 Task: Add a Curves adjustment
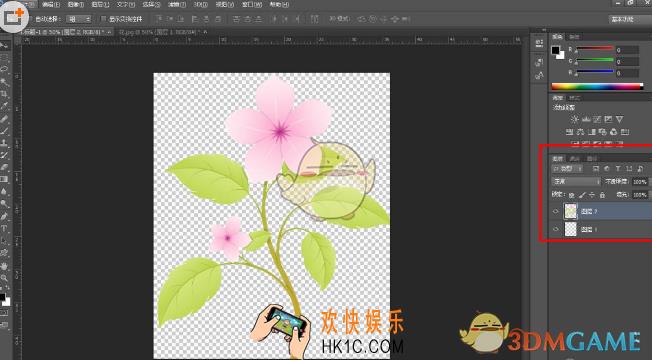point(597,119)
